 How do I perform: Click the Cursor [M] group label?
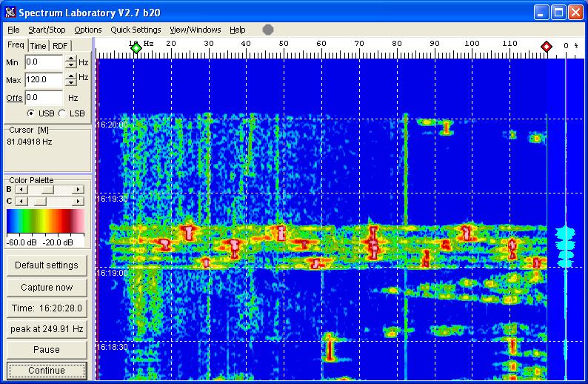29,130
